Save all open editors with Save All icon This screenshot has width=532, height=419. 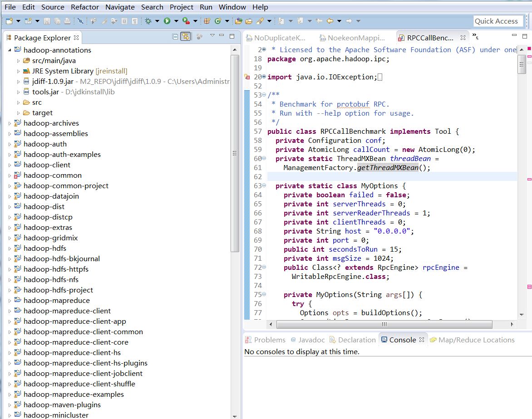point(57,20)
